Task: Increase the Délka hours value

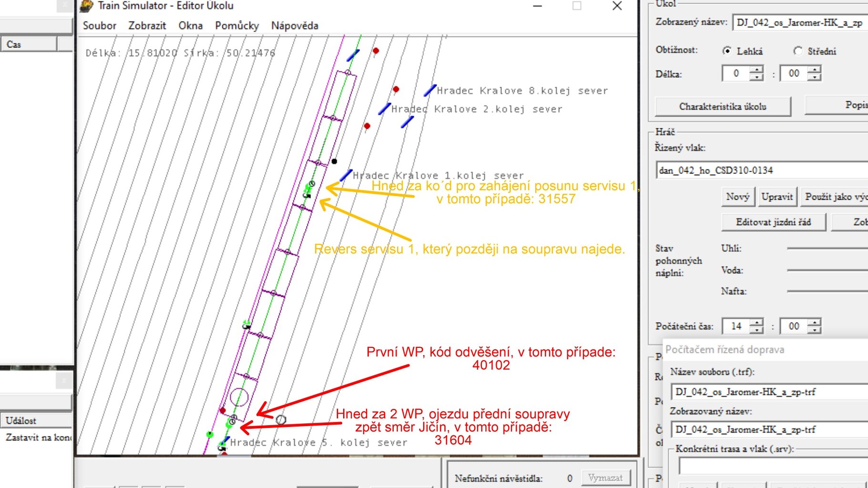Action: pyautogui.click(x=756, y=70)
